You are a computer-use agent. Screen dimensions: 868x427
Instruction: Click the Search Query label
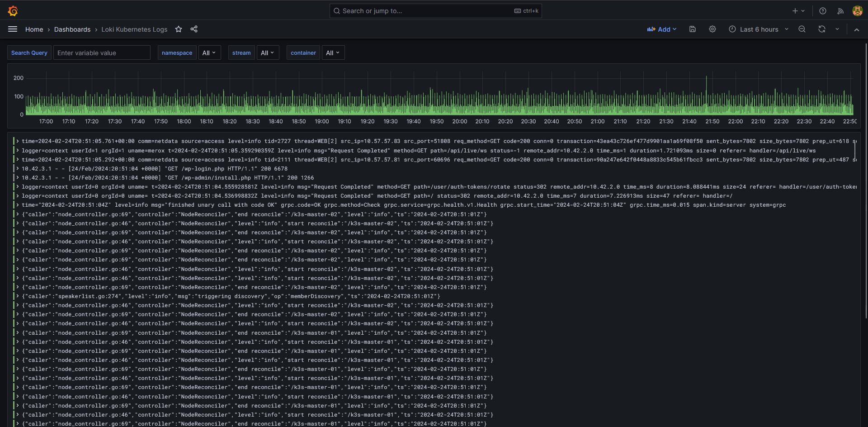(x=29, y=53)
